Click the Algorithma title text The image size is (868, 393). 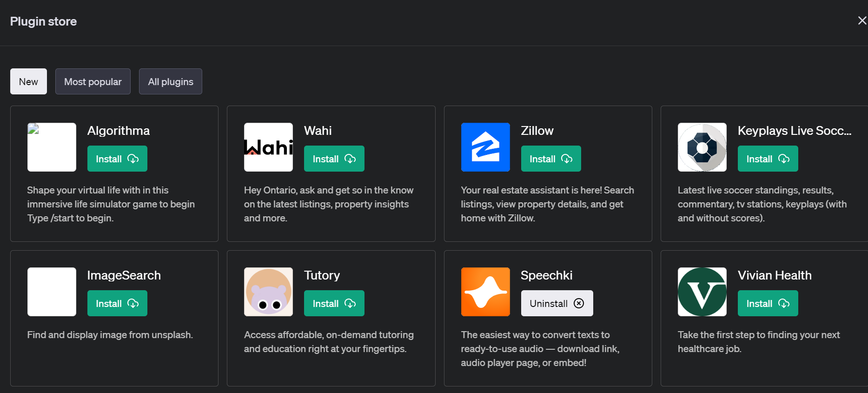tap(119, 131)
